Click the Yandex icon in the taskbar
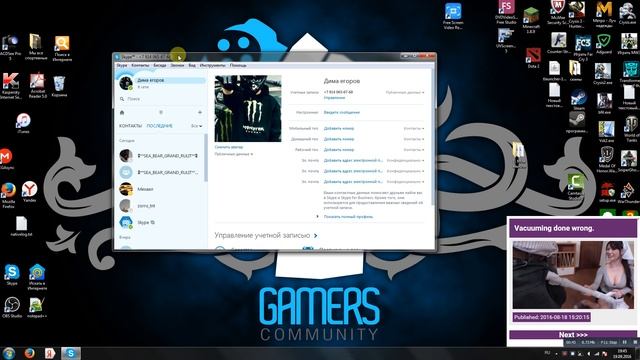640x360 pixels. (x=50, y=353)
